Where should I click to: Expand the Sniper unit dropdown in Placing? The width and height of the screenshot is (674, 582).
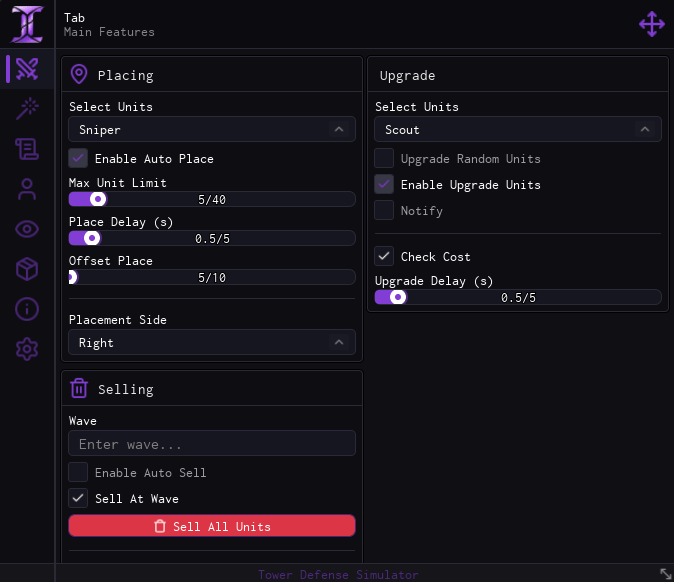click(212, 129)
